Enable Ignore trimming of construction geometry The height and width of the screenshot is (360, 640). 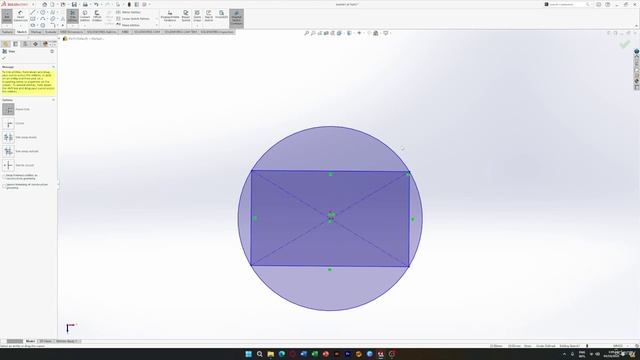click(4, 186)
